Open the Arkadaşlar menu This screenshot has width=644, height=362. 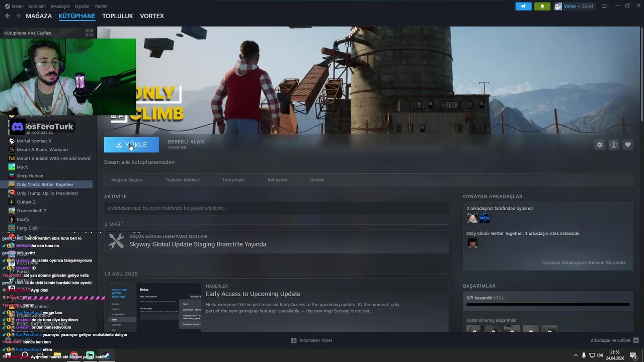60,6
